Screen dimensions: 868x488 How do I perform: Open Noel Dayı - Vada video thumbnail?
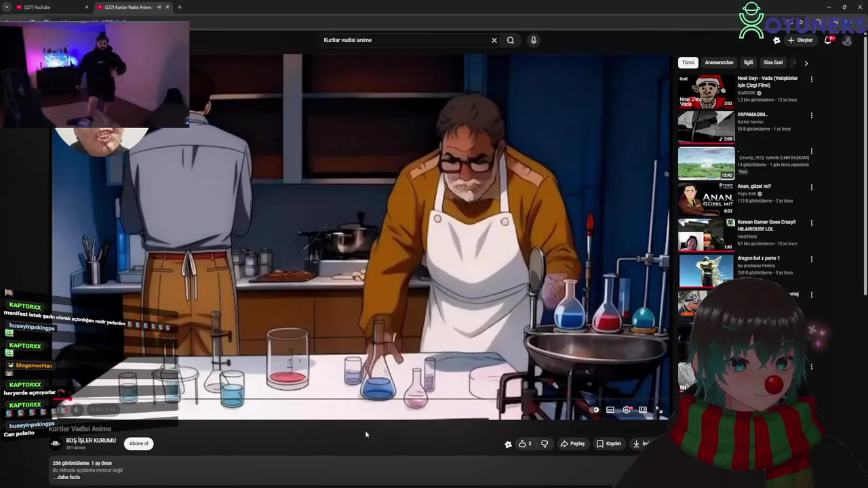coord(706,92)
